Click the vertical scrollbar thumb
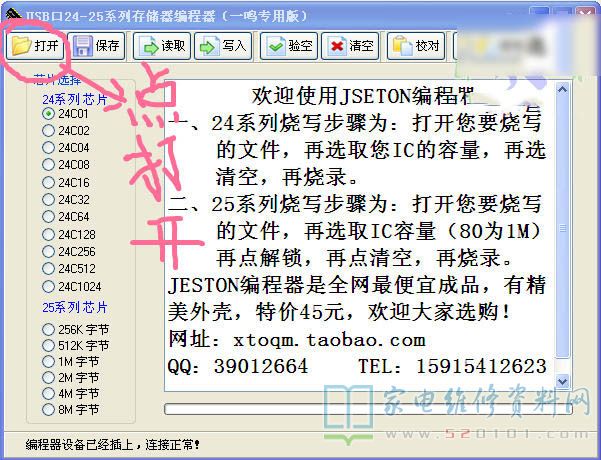Viewport: 601px width, 460px height. [562, 228]
